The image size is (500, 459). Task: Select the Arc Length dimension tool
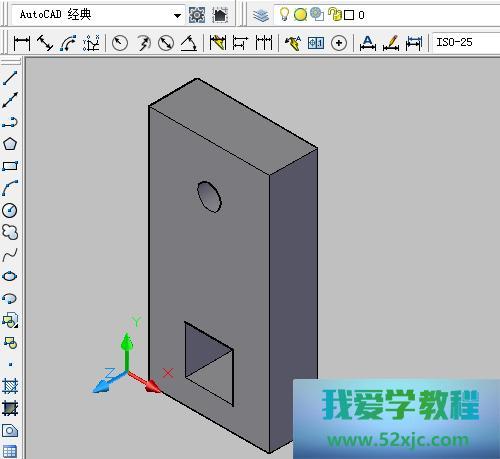click(68, 43)
